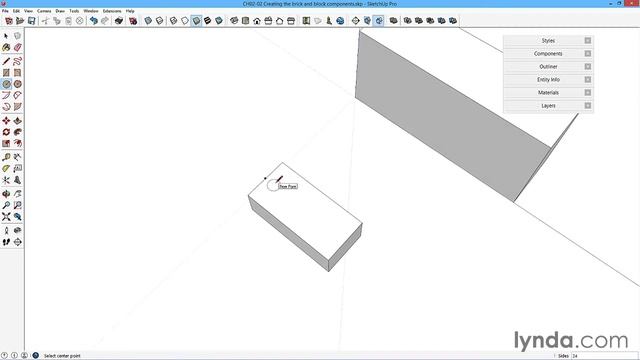Image resolution: width=640 pixels, height=360 pixels.
Task: Select the Eraser tool
Action: (x=18, y=48)
